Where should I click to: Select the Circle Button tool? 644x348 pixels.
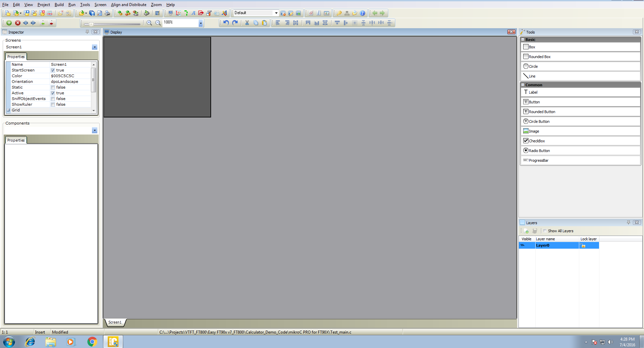(539, 121)
